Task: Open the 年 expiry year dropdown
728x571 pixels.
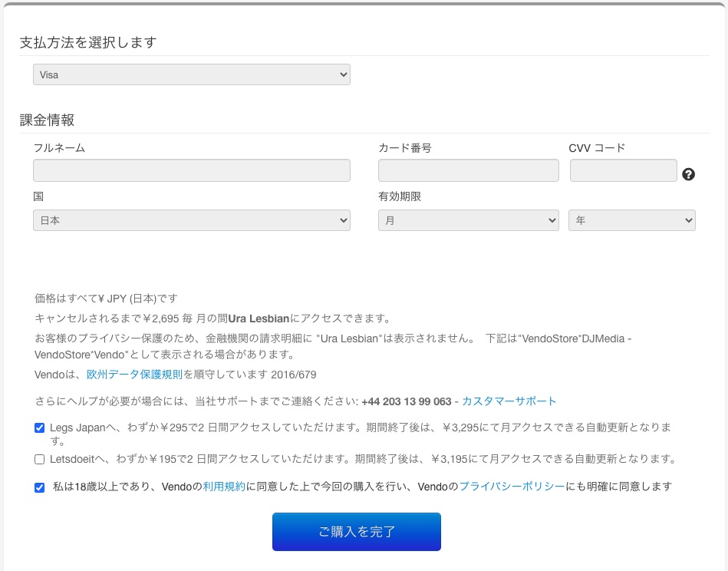Action: [x=631, y=220]
